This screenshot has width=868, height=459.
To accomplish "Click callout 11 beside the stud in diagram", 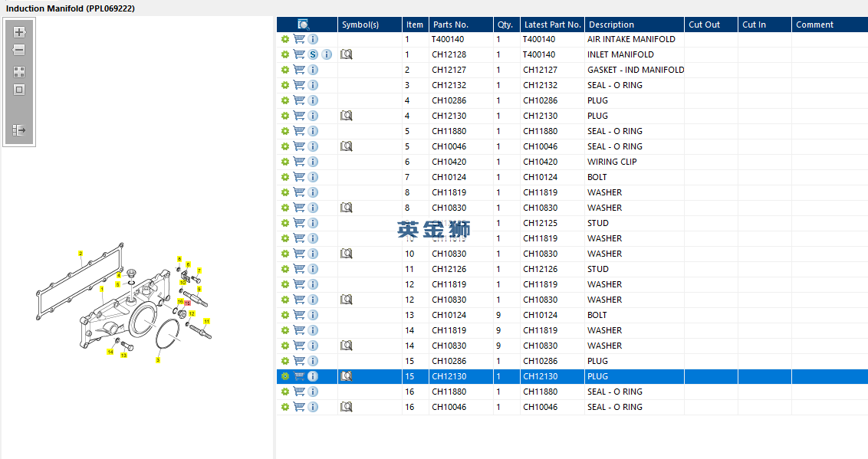I will pyautogui.click(x=206, y=321).
